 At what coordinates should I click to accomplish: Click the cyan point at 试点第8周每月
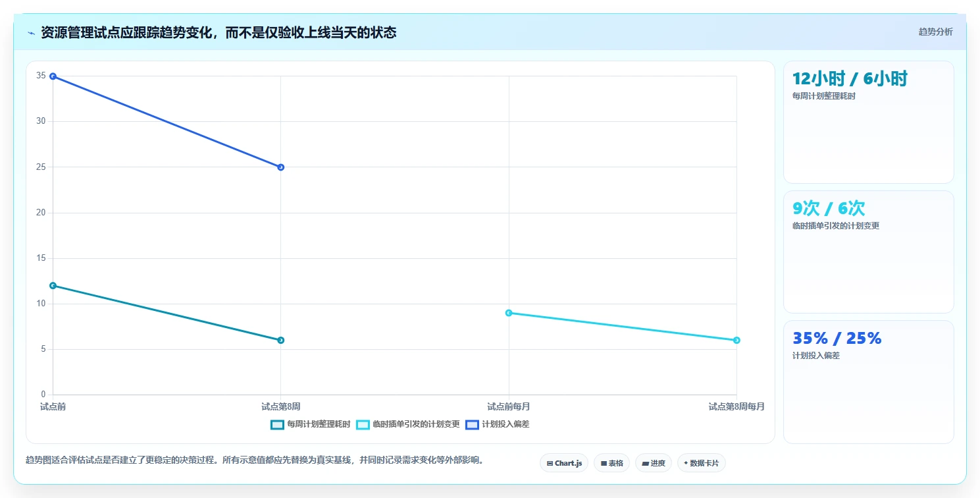736,341
